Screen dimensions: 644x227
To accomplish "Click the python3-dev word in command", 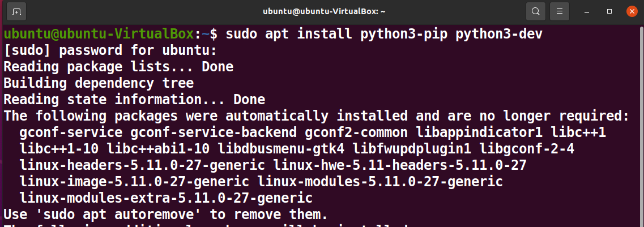I will tap(499, 34).
